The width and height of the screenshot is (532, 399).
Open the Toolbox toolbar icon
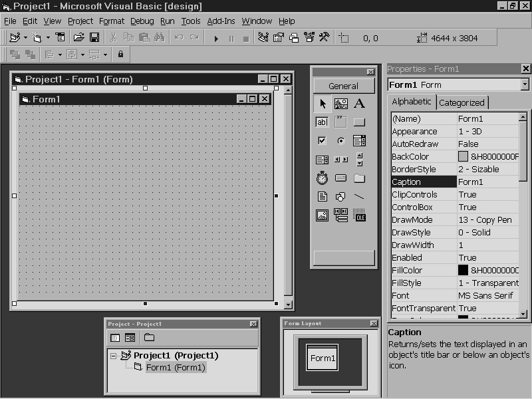click(x=325, y=37)
